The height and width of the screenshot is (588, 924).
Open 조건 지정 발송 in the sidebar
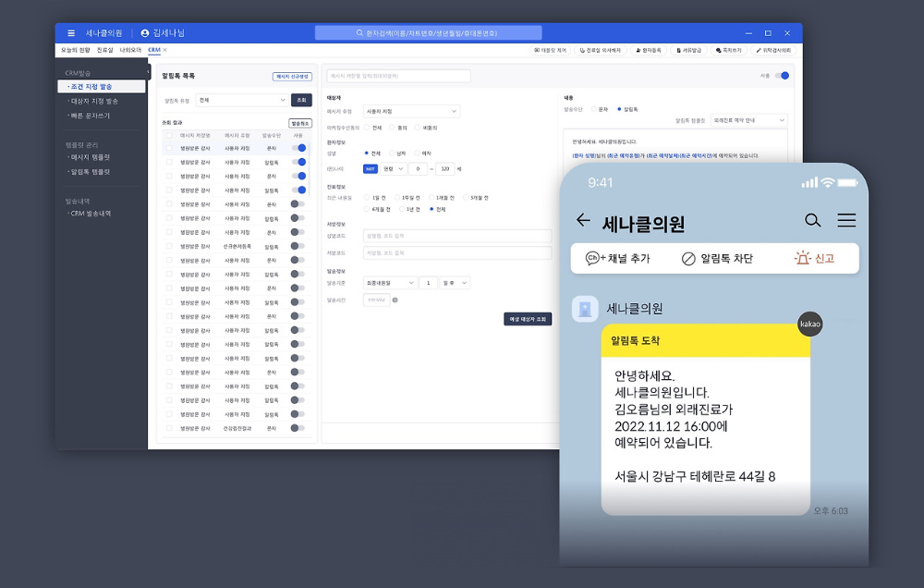pos(102,87)
